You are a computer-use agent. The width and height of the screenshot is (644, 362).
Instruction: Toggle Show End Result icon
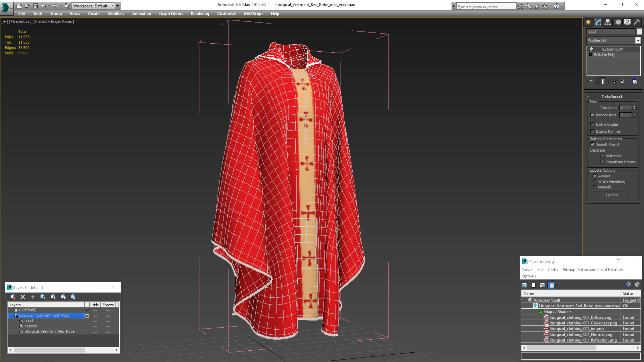click(603, 81)
